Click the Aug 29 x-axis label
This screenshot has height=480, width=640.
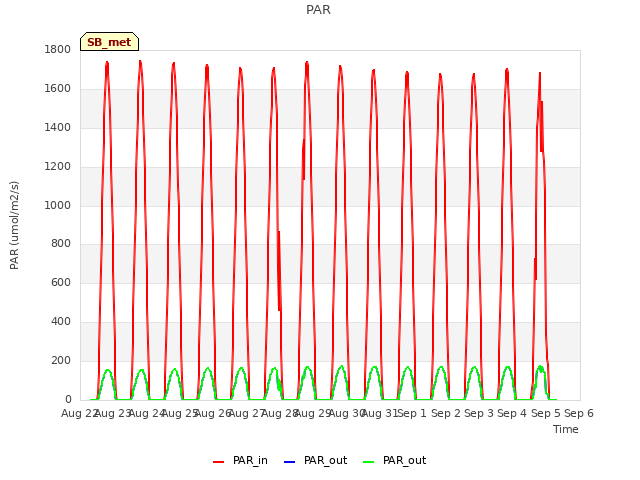pyautogui.click(x=313, y=413)
